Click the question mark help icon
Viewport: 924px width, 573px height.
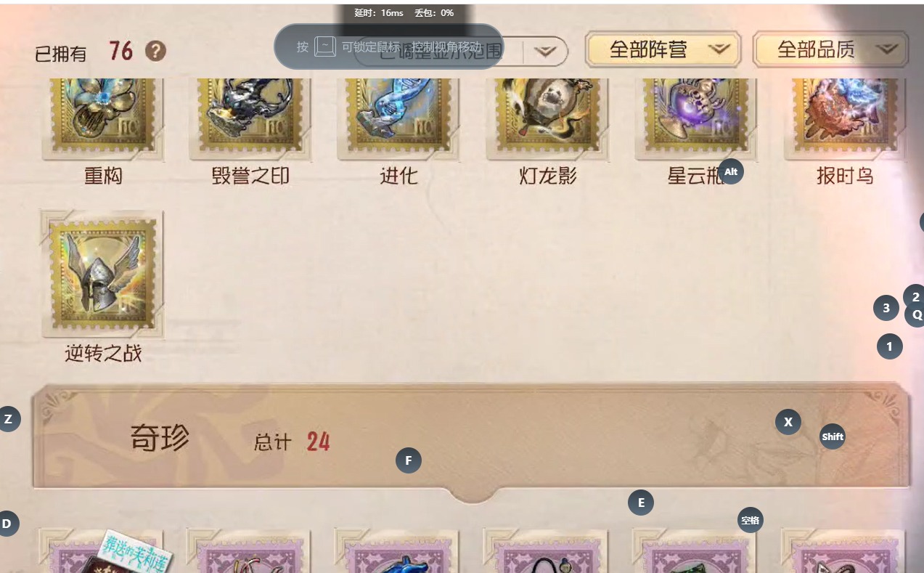[155, 51]
